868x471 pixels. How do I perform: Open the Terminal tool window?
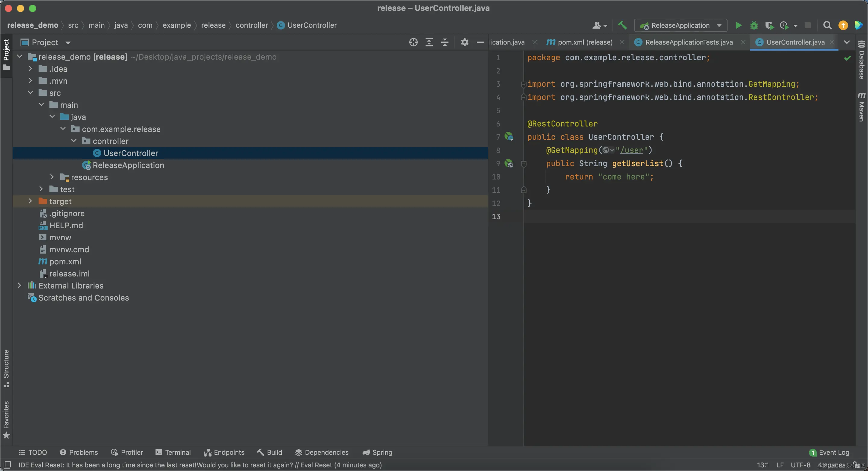173,452
